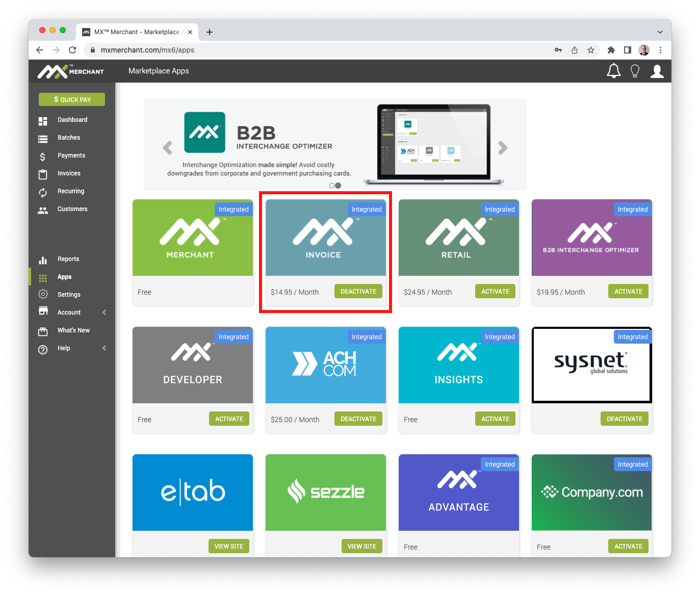Select the second carousel dot indicator
The height and width of the screenshot is (595, 700).
click(338, 186)
